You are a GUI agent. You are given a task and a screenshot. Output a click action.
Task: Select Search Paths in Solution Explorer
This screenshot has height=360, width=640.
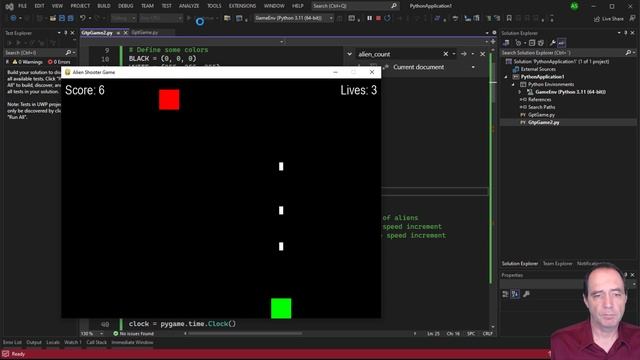point(542,107)
